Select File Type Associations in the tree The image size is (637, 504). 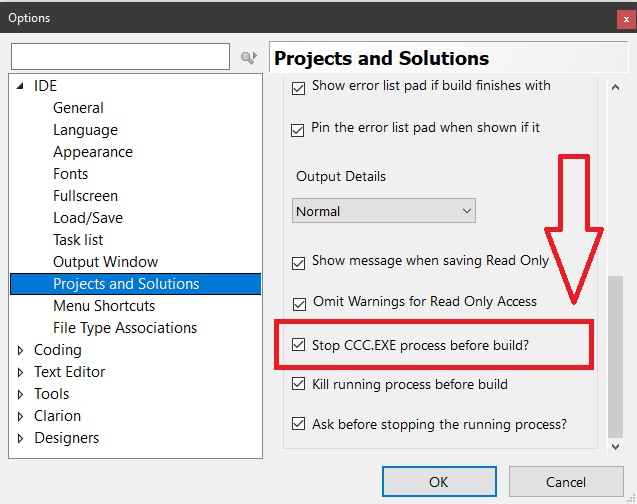click(125, 328)
